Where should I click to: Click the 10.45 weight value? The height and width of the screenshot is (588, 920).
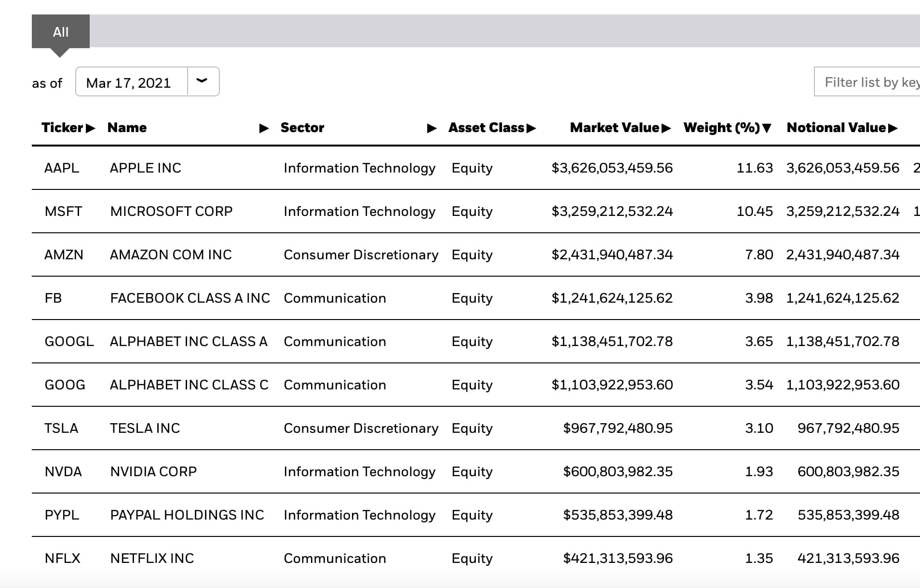[x=755, y=212]
